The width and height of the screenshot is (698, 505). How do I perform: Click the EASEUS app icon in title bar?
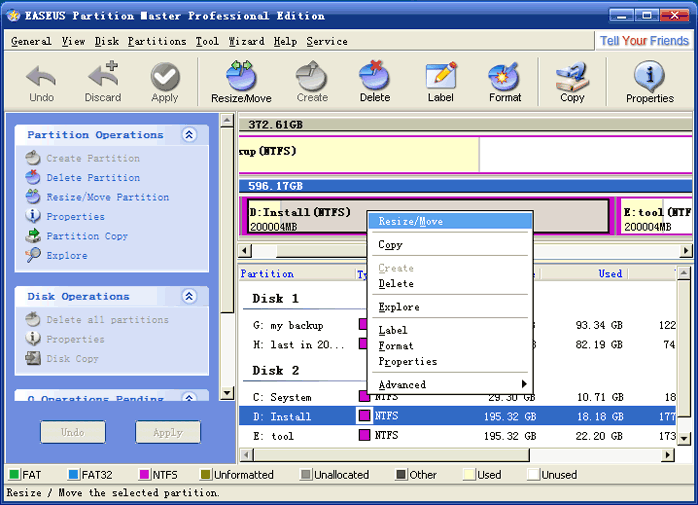[x=13, y=16]
